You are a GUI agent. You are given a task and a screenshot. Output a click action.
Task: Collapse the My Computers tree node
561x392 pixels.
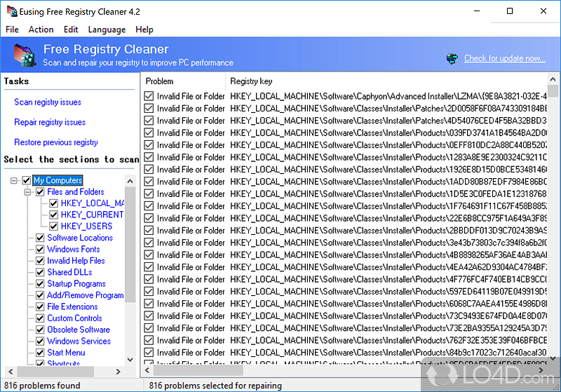14,180
